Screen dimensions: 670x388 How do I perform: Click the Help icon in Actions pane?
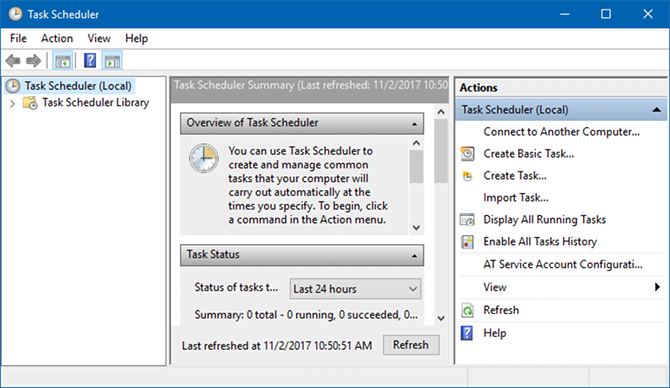coord(467,333)
